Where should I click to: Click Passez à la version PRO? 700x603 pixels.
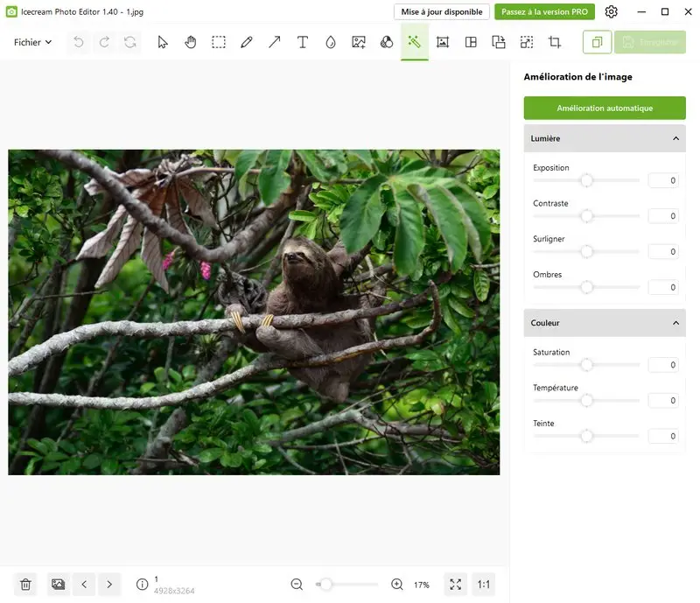[544, 11]
